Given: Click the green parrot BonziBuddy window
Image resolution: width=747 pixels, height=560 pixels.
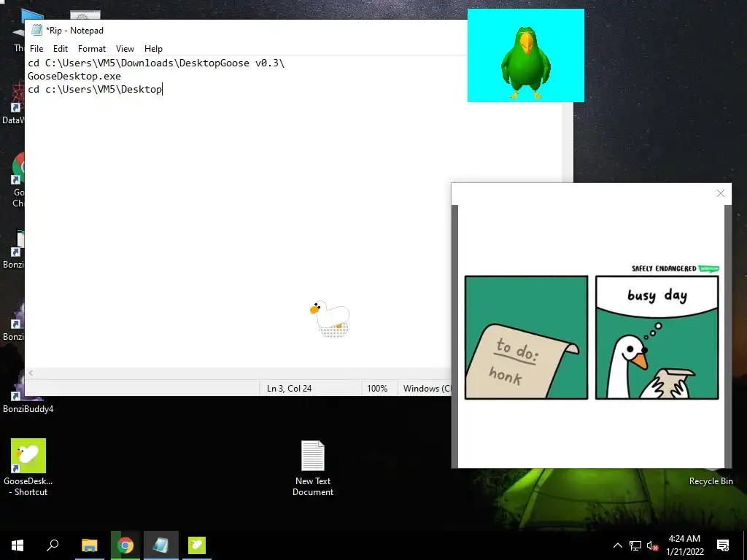Looking at the screenshot, I should point(525,55).
